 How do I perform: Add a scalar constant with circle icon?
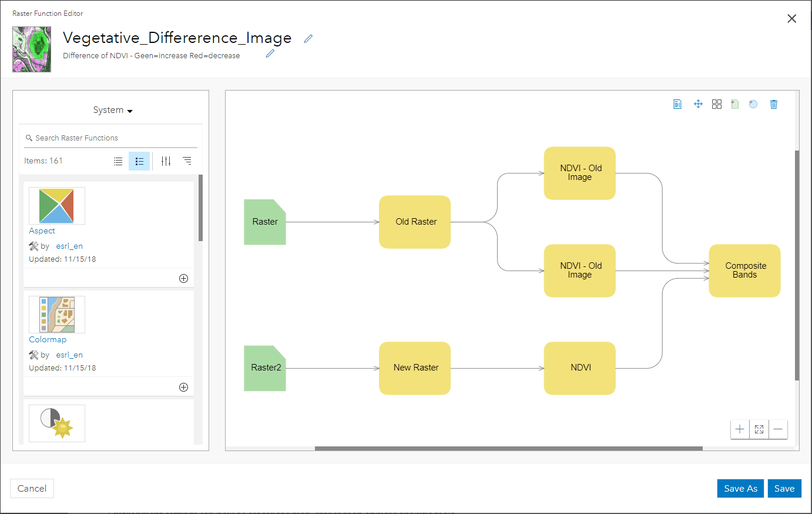point(753,104)
